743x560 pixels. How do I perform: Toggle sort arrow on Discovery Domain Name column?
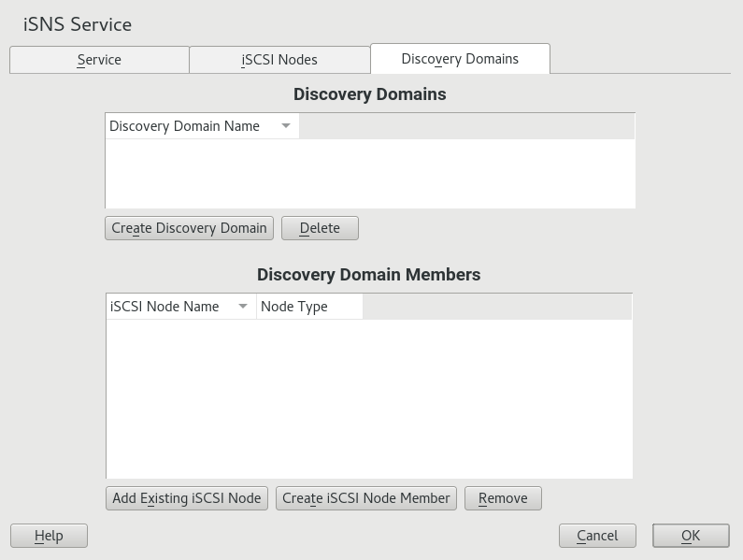pos(286,126)
